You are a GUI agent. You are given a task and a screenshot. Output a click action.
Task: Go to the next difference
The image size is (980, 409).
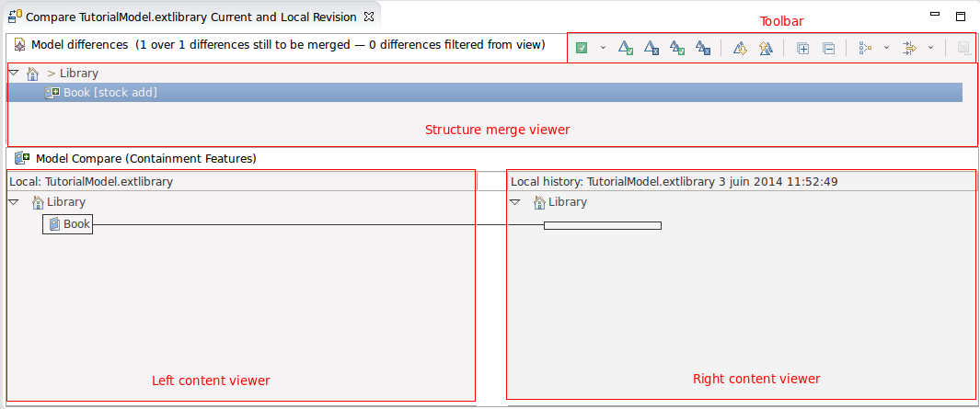[739, 48]
